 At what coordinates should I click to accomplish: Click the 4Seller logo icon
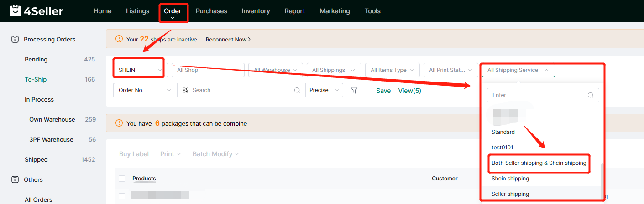(16, 11)
